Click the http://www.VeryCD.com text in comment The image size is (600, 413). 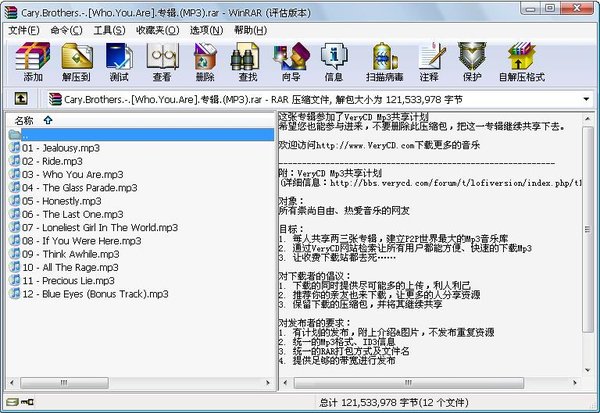tap(365, 145)
